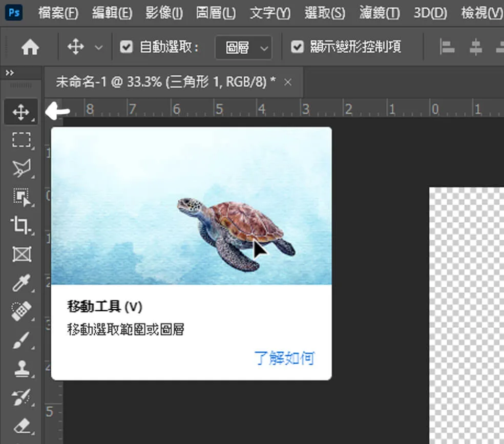Select the Eyedropper tool
Screen dimensions: 504x444
[22, 283]
